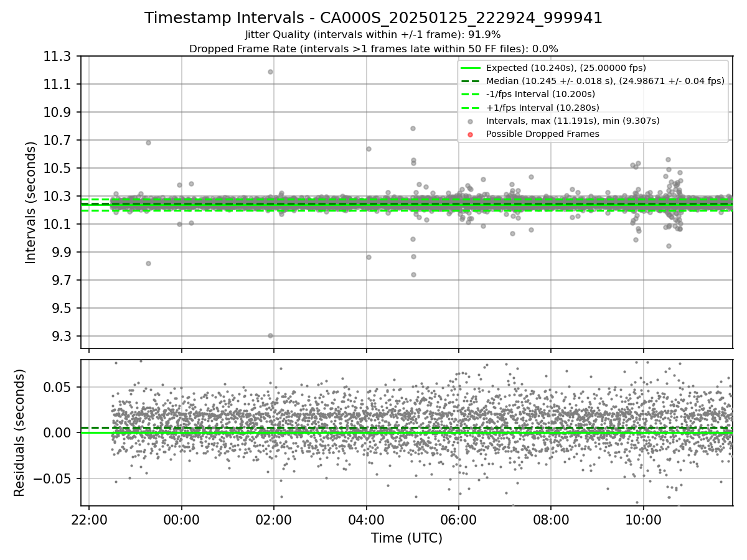Click the legend entry starting 'Median (10.245'
This screenshot has height=560, width=747.
pos(605,81)
